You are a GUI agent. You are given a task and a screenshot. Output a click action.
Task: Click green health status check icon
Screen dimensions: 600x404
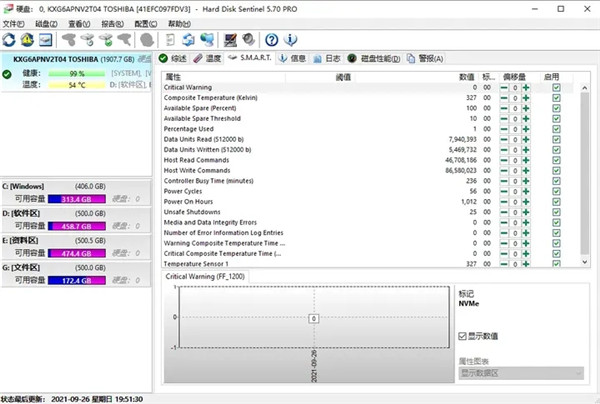[x=7, y=74]
